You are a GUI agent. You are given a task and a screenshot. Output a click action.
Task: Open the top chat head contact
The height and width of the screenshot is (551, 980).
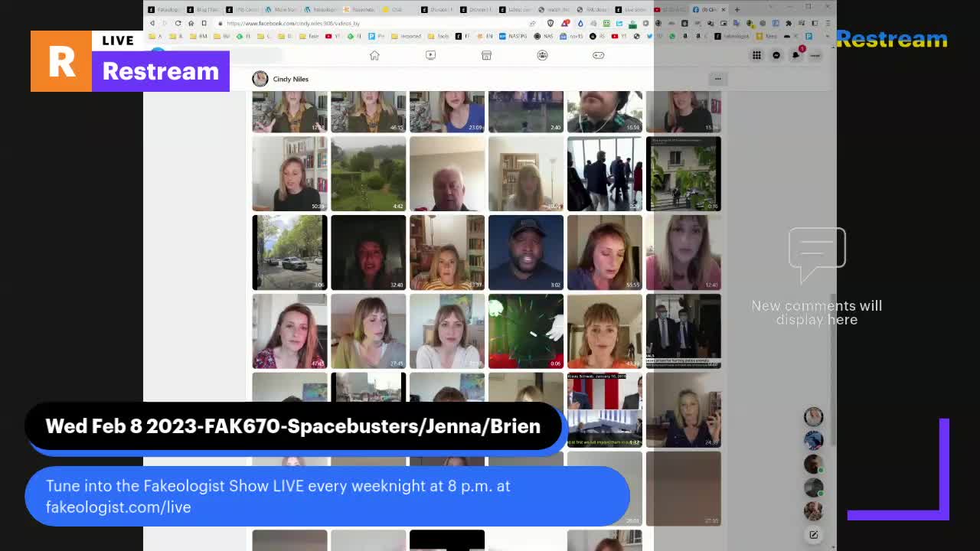click(x=814, y=416)
